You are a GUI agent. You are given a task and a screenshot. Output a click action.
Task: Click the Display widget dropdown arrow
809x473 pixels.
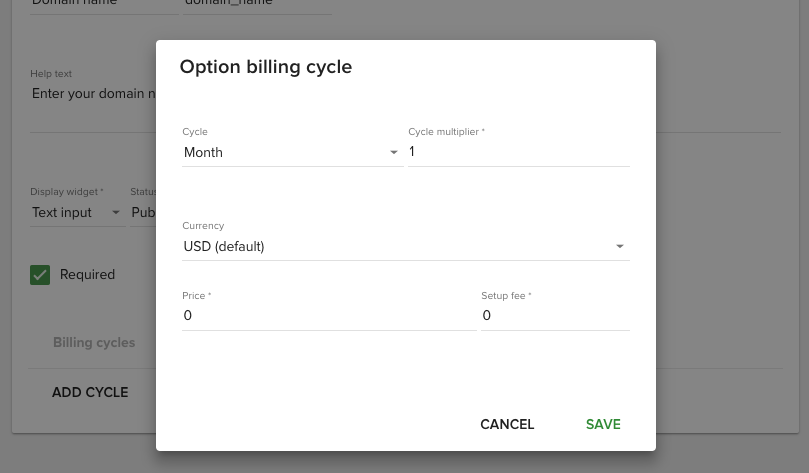(115, 212)
